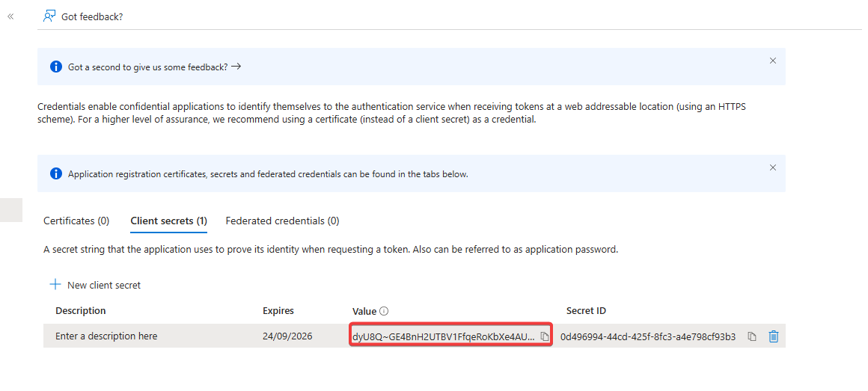Copy the Secret ID to clipboard
868x391 pixels.
pyautogui.click(x=752, y=336)
